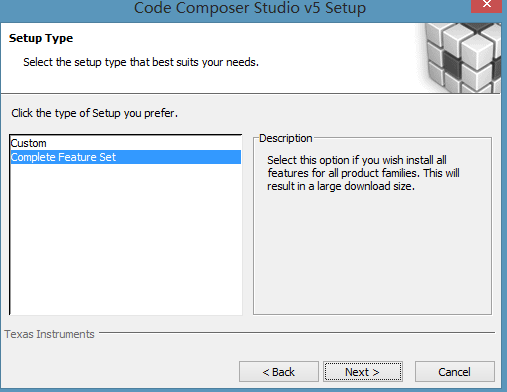Viewport: 507px width, 392px height.
Task: Click text 'result in a large download size'
Action: point(341,186)
